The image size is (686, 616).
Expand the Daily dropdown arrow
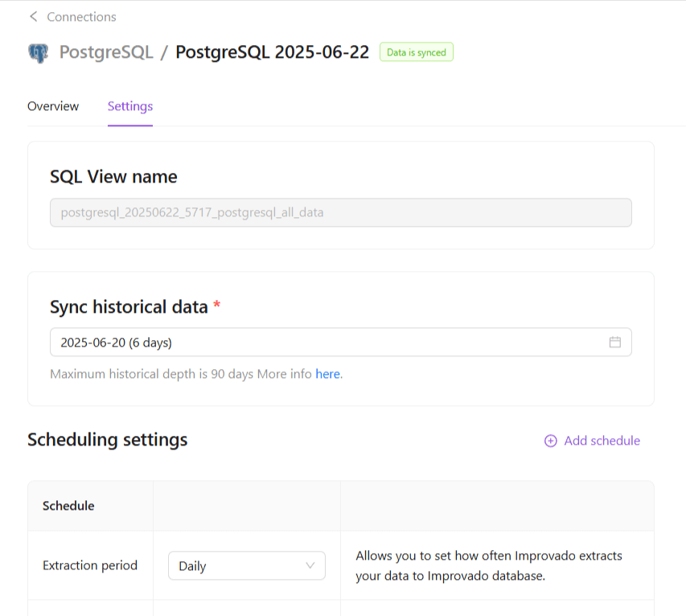[310, 565]
